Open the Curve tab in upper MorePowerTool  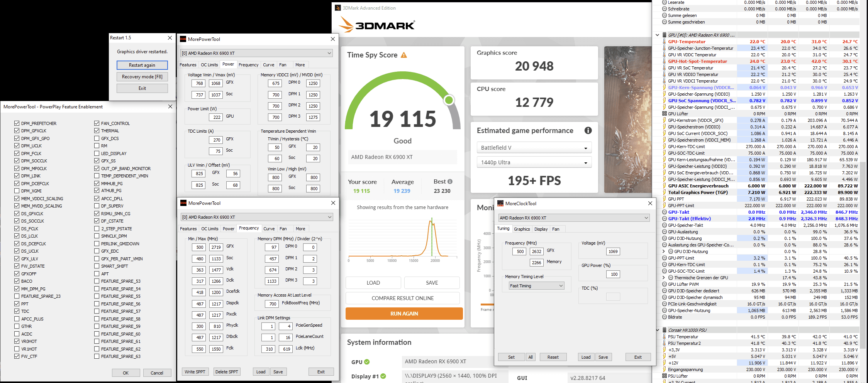click(x=269, y=65)
